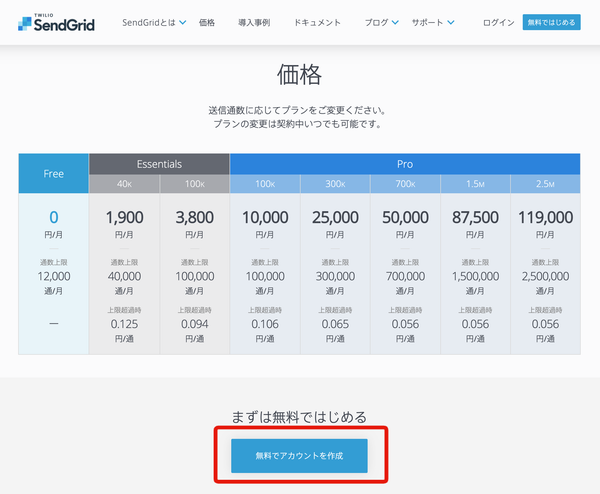Click the 119,000 price value
The width and height of the screenshot is (600, 494).
(x=545, y=218)
